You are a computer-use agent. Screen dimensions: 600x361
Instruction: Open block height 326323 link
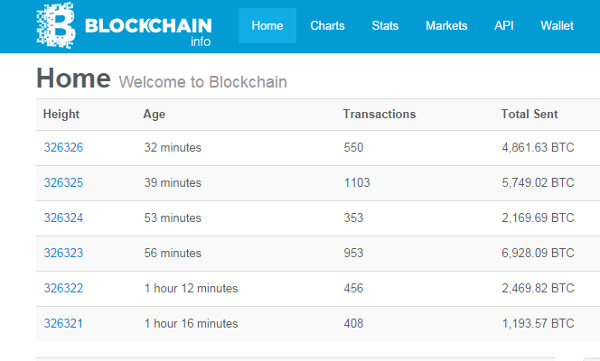pyautogui.click(x=64, y=253)
